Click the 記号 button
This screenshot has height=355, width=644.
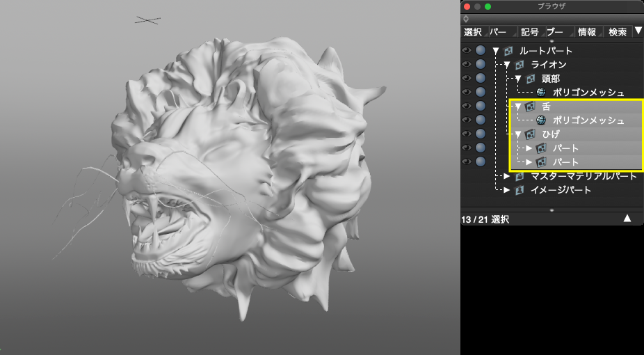coord(529,32)
